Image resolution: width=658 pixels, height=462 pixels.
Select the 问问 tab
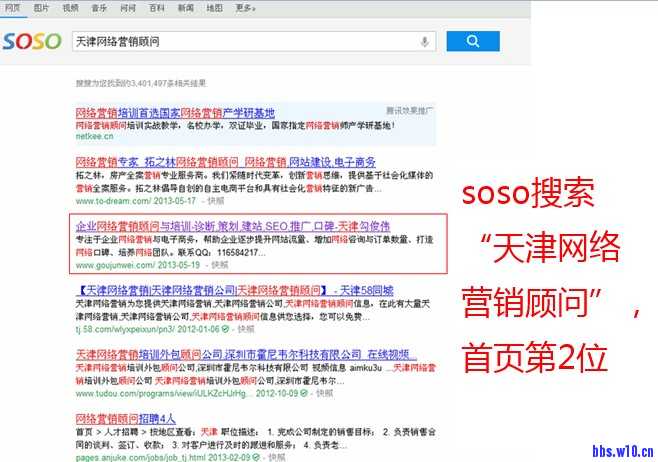pos(128,7)
